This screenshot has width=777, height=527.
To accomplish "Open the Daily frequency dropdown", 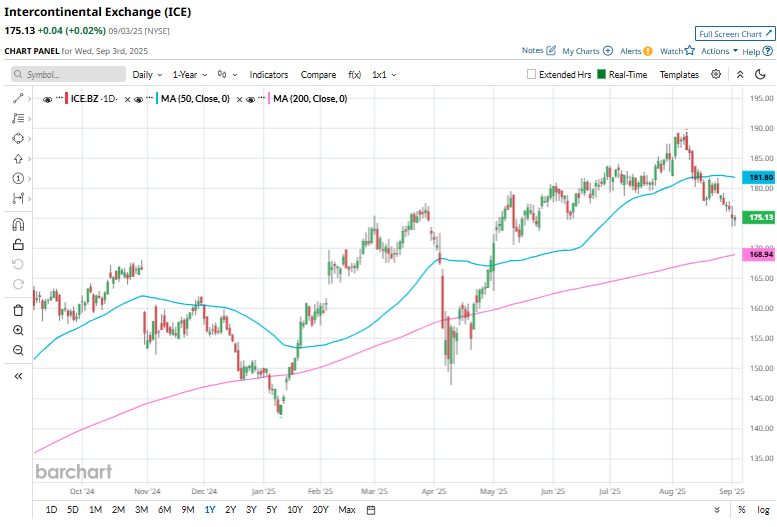I will click(147, 74).
